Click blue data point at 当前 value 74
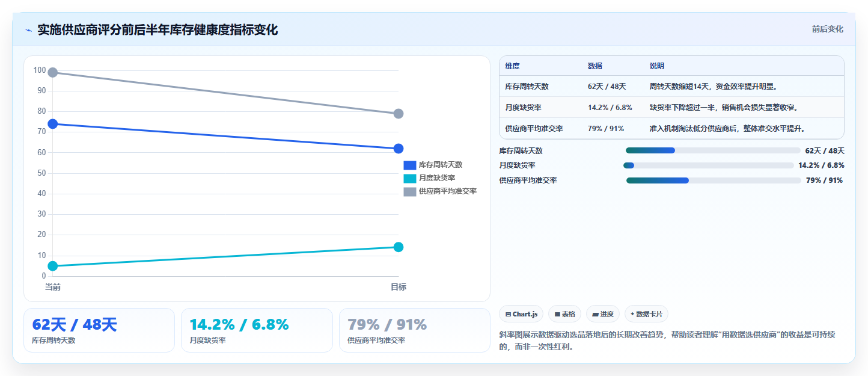Screen dimensions: 868x376 (x=53, y=124)
